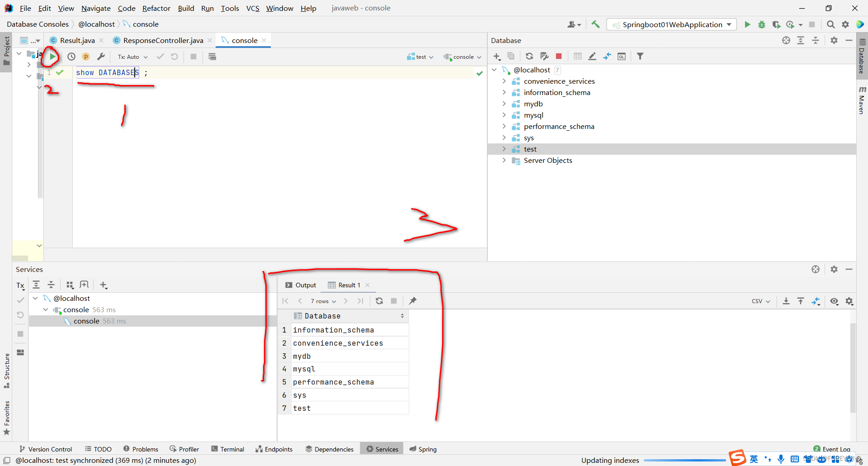Debug the application with bug icon

pos(762,24)
